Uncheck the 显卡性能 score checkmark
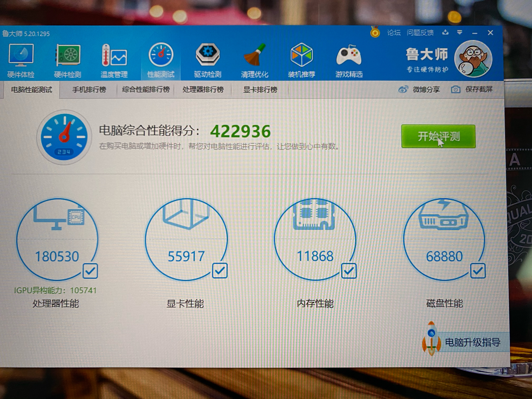 coord(220,271)
